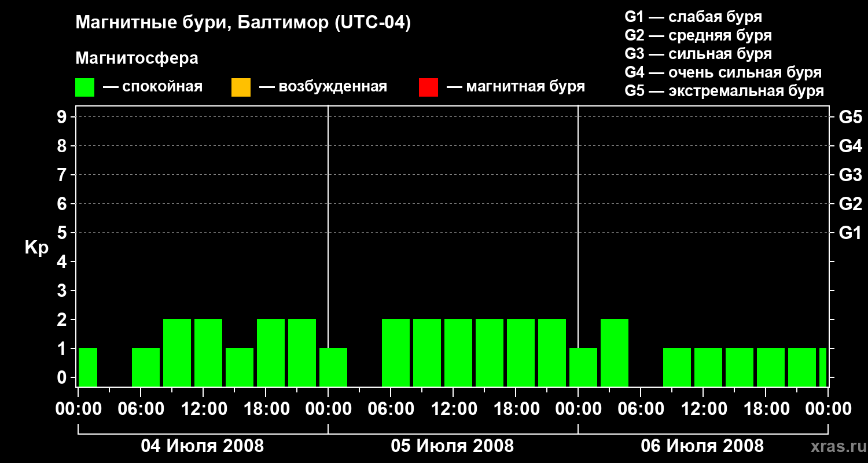Click the right-axis label 'G2'
Viewport: 868px width, 463px height.
coord(850,204)
